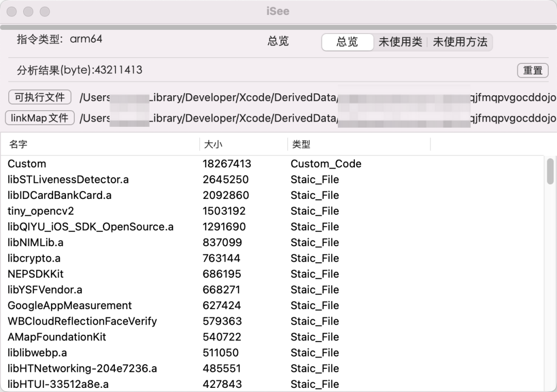
Task: Minimize the iSee window
Action: tap(28, 11)
